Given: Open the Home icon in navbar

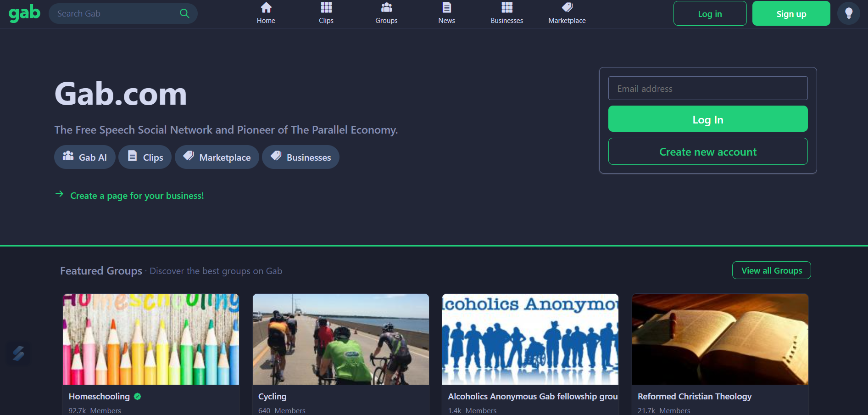Looking at the screenshot, I should [x=266, y=7].
